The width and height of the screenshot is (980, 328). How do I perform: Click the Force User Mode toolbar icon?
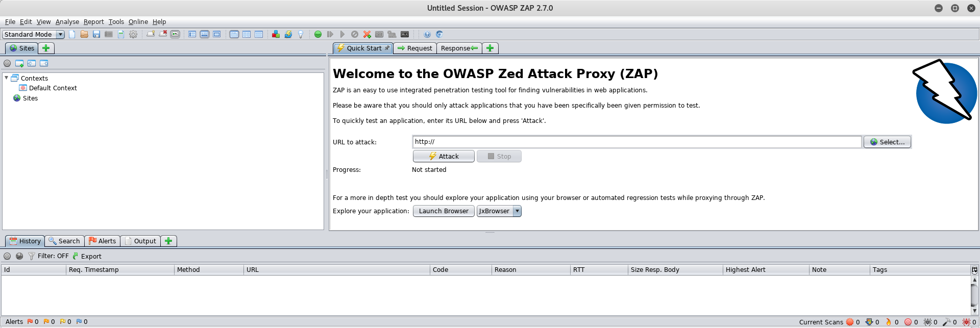pos(391,34)
